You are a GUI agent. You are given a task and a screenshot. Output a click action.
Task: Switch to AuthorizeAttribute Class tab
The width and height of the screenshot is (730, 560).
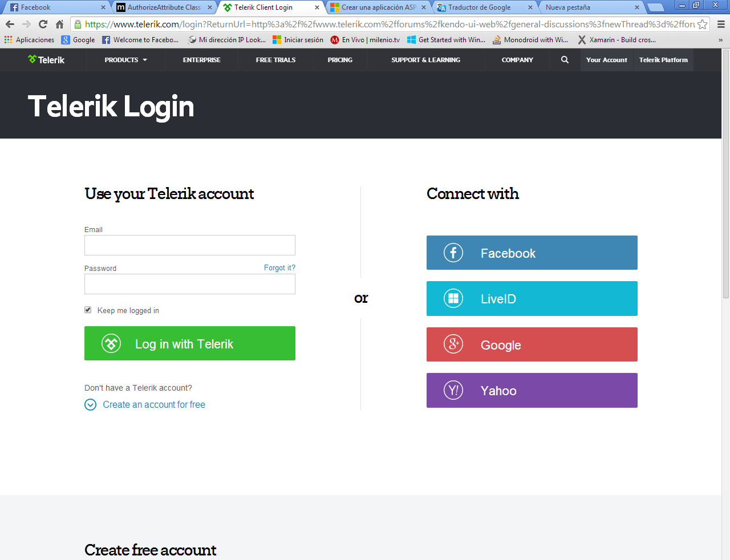(164, 7)
